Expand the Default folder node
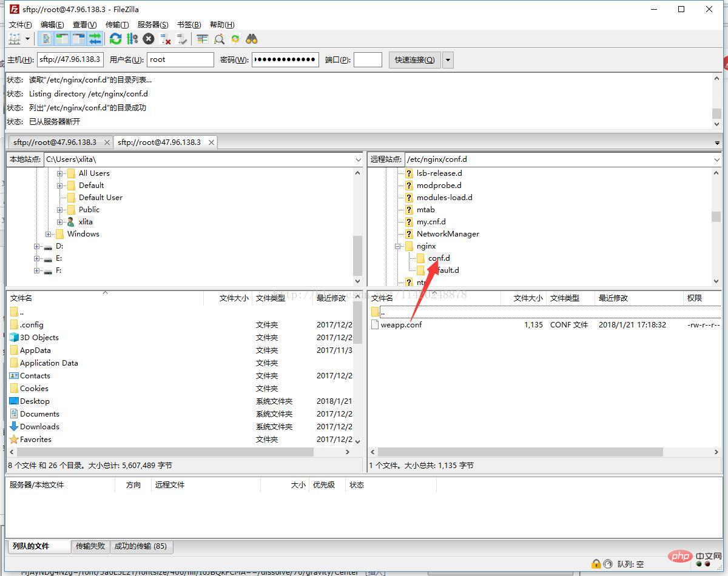Viewport: 728px width, 576px height. [x=60, y=186]
